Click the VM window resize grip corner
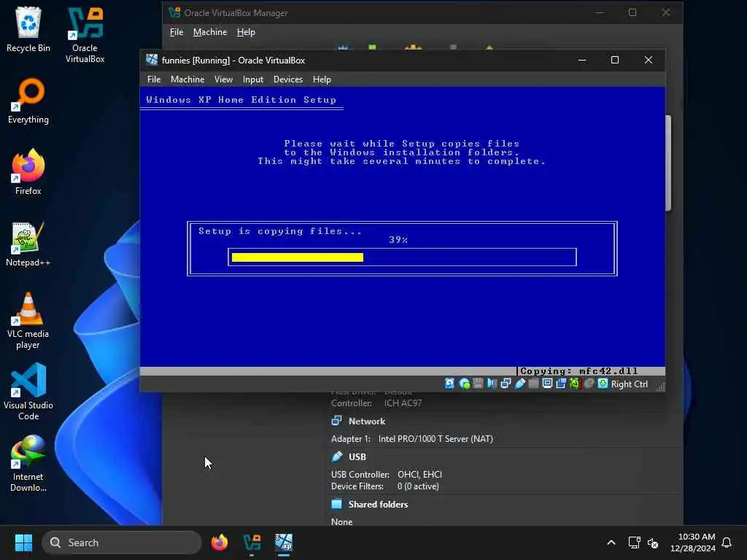This screenshot has height=560, width=747. coord(660,386)
